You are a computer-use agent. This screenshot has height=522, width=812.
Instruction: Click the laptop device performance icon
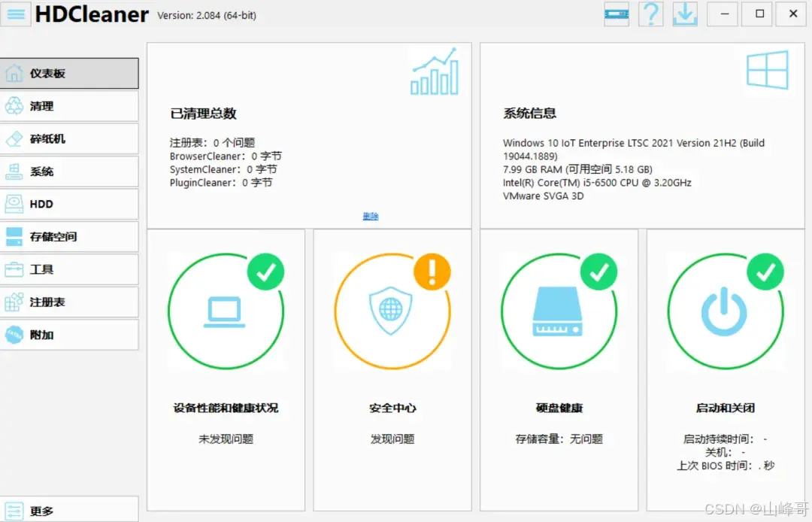click(x=224, y=311)
